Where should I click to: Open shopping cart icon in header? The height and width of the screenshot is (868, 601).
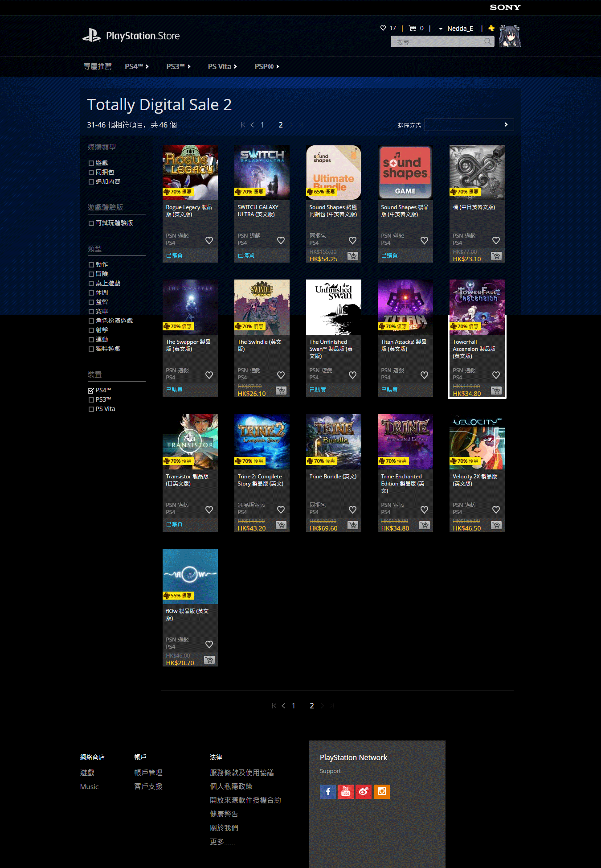click(413, 28)
